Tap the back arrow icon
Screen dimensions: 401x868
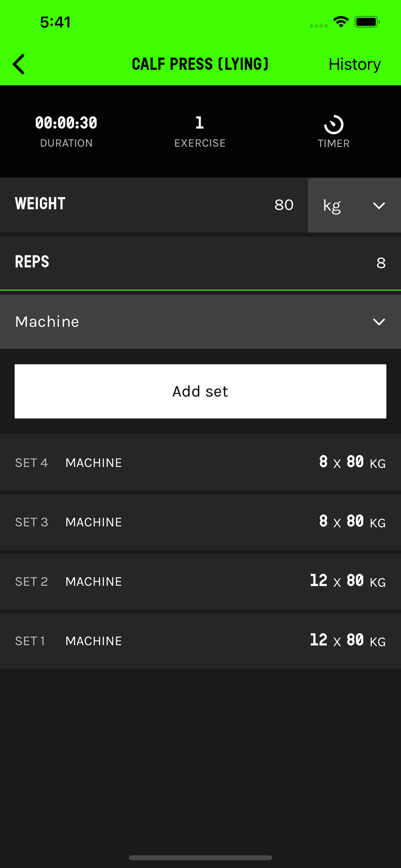[x=19, y=64]
